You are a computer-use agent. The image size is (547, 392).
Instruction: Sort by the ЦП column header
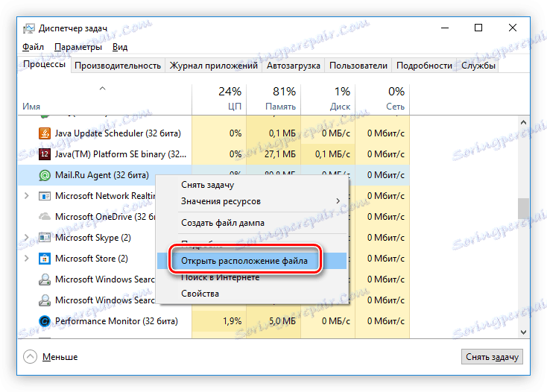[x=219, y=99]
